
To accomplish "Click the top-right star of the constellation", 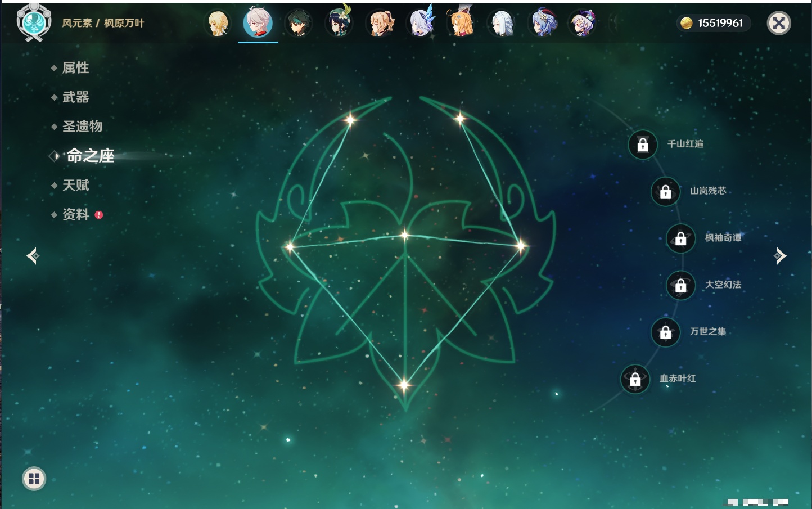I will pyautogui.click(x=460, y=118).
